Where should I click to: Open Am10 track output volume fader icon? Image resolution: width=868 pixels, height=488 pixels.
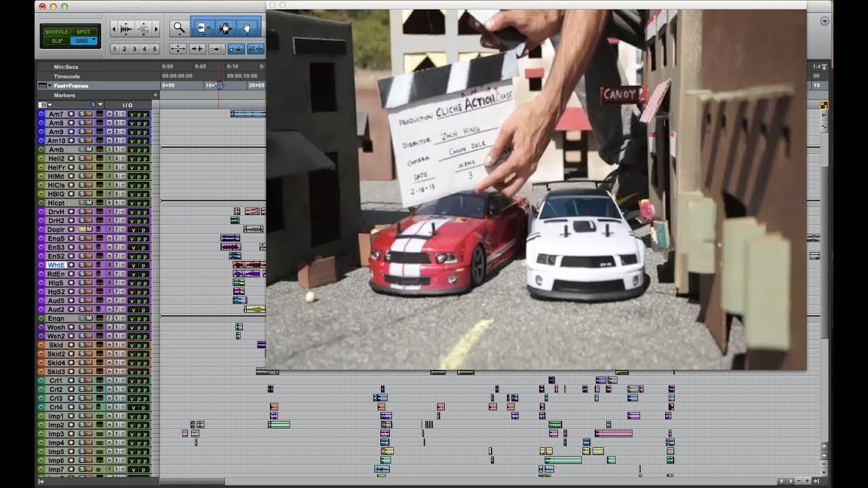click(122, 140)
